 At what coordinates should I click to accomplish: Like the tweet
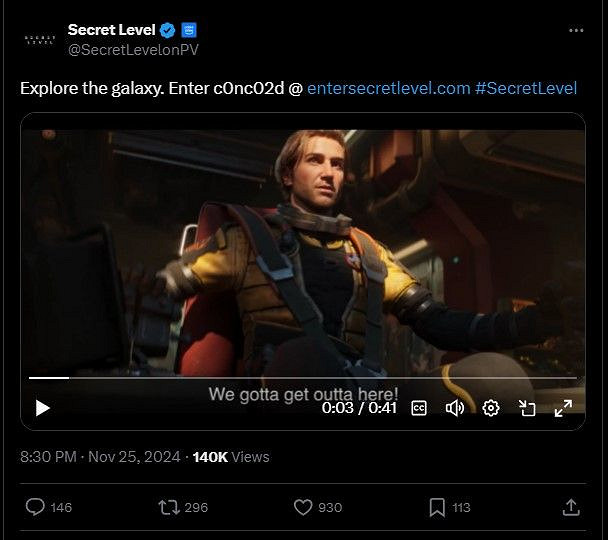[303, 507]
